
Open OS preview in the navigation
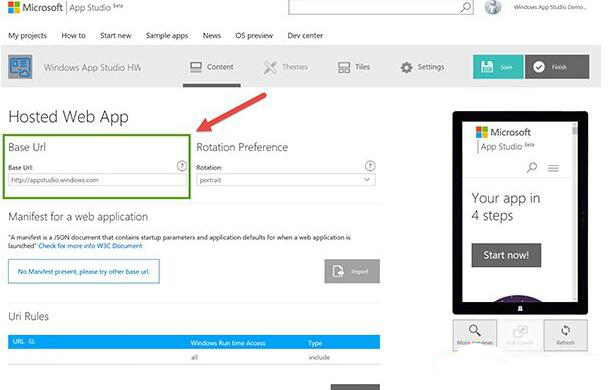coord(254,35)
